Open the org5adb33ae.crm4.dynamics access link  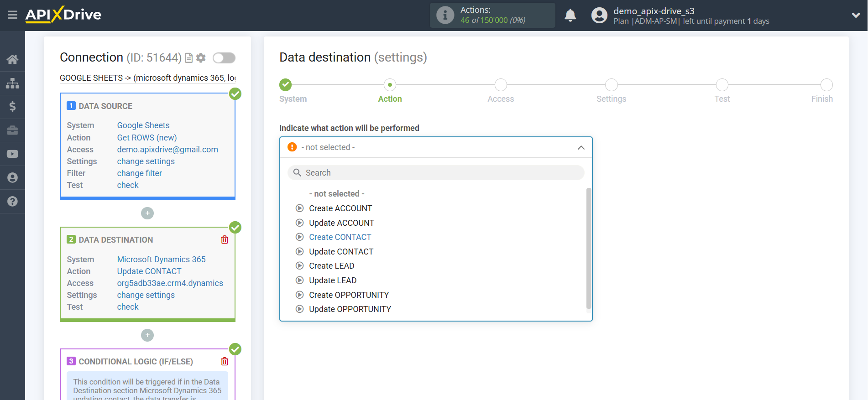(170, 283)
